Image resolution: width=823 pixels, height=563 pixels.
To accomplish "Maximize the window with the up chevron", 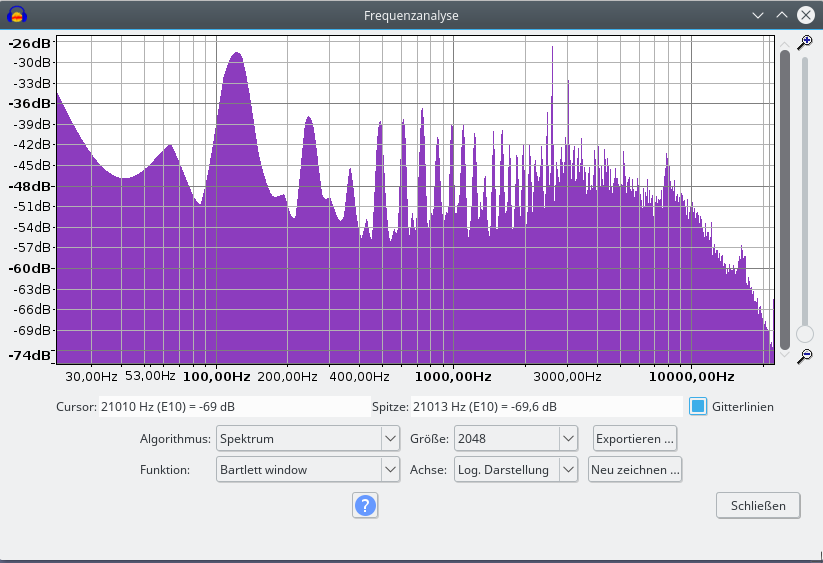I will click(x=782, y=15).
